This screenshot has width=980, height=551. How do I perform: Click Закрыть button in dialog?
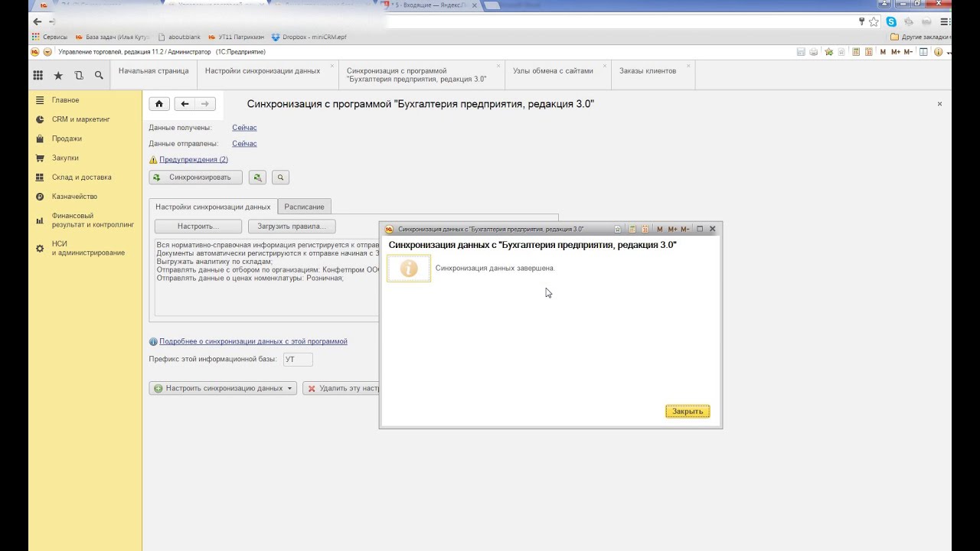pyautogui.click(x=688, y=412)
